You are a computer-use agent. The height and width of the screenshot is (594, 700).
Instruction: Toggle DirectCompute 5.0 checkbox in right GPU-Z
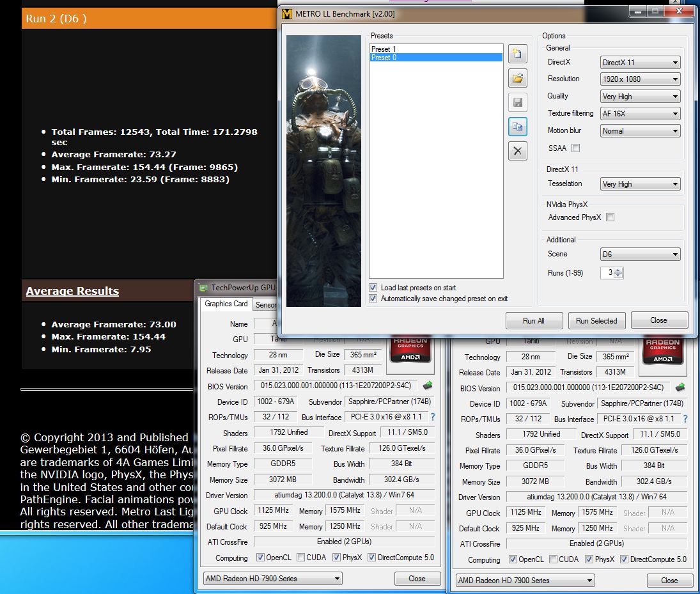[624, 559]
